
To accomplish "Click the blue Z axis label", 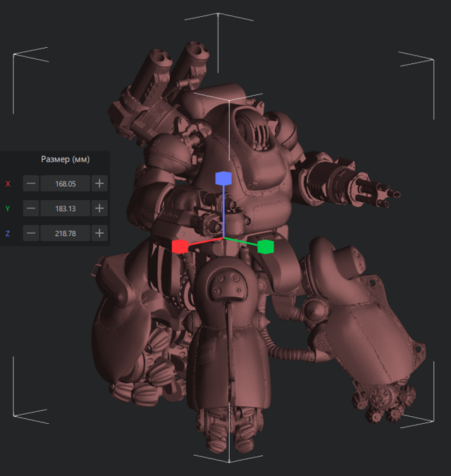I will pyautogui.click(x=8, y=233).
